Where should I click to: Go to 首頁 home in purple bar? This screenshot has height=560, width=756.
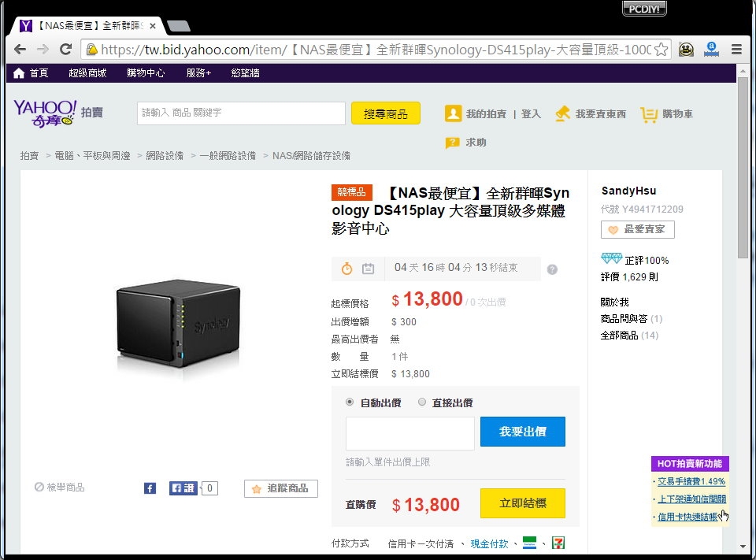pyautogui.click(x=31, y=73)
